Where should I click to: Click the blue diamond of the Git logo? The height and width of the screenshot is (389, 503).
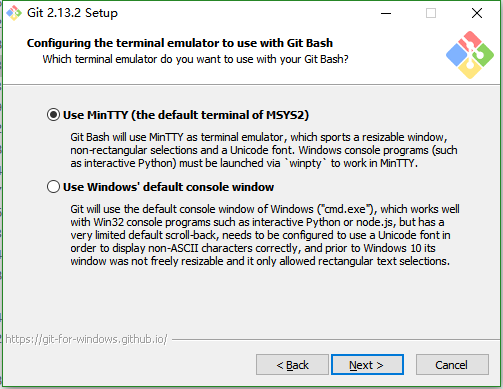click(456, 55)
